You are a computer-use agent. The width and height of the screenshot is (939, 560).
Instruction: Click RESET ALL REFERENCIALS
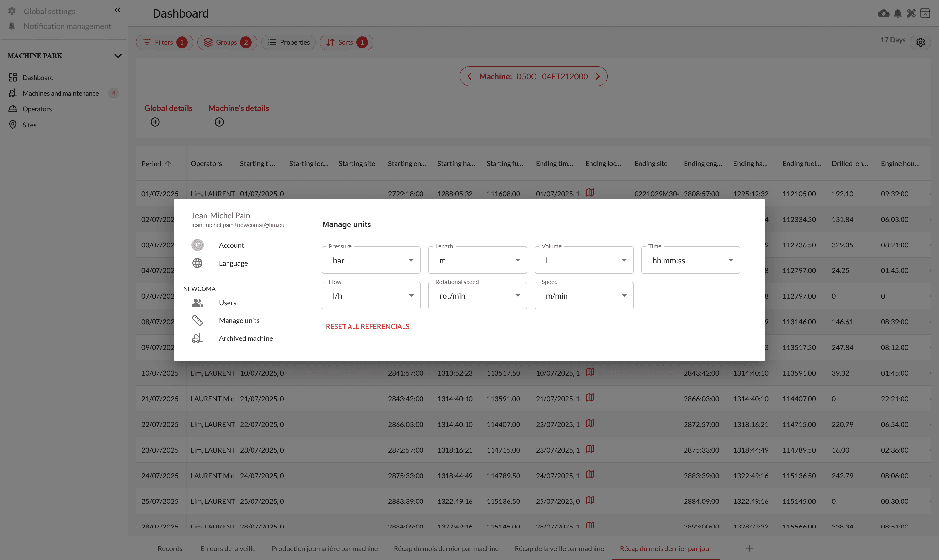pos(367,326)
